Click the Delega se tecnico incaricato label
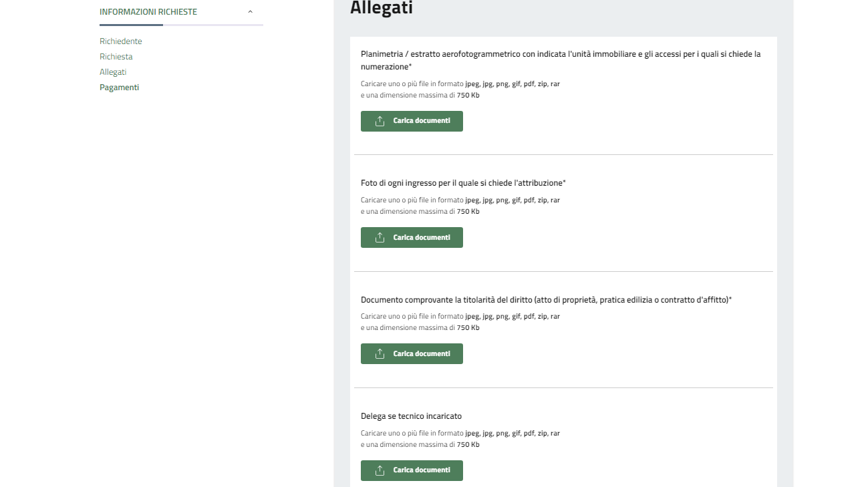Screen dimensions: 868x487 [411, 416]
